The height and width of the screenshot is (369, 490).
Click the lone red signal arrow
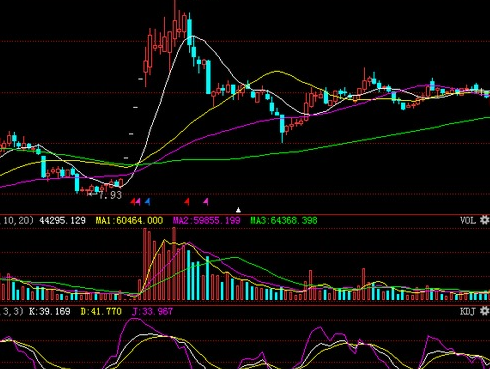187,201
